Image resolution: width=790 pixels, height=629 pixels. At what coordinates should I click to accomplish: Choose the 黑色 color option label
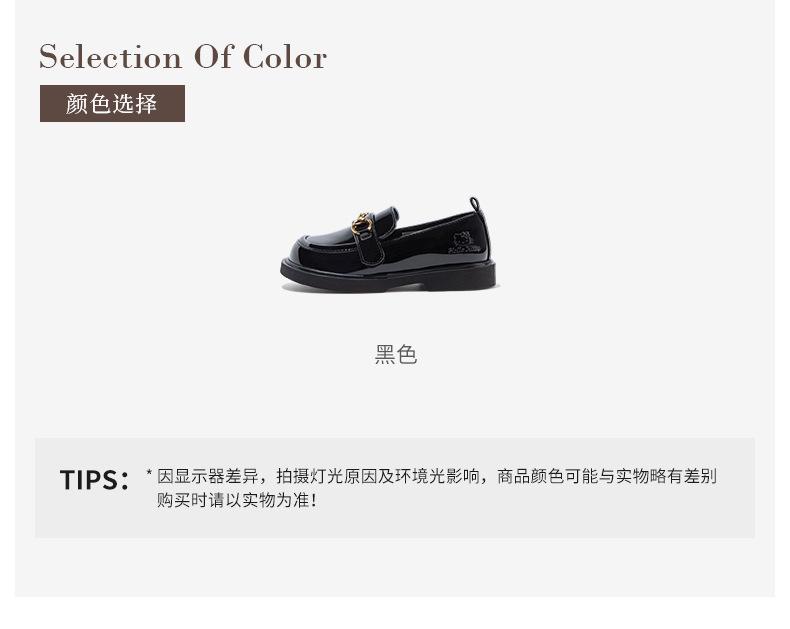coord(396,354)
